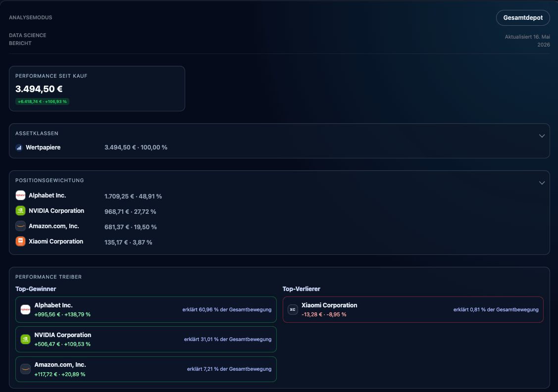Click the PERFORMANCE TREIBER section title
The width and height of the screenshot is (558, 392).
coord(49,277)
